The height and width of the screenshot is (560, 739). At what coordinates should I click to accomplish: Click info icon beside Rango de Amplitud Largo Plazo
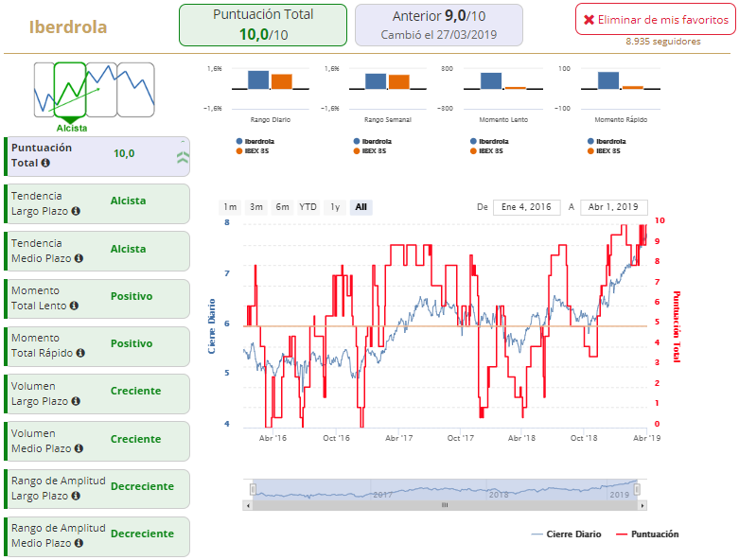point(76,496)
